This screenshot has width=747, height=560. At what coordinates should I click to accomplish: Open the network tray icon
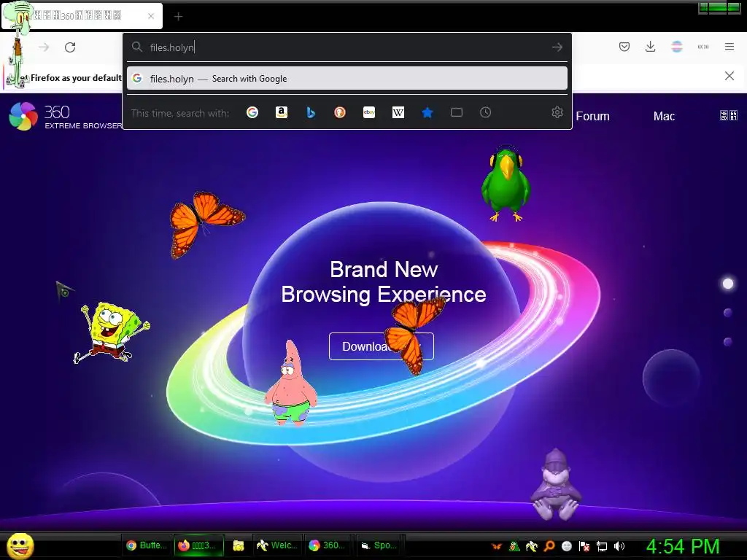(602, 546)
